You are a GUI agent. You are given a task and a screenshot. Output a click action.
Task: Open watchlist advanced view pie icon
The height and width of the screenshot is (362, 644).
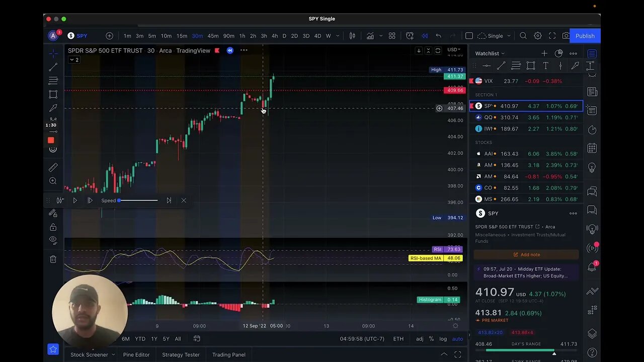tap(558, 53)
